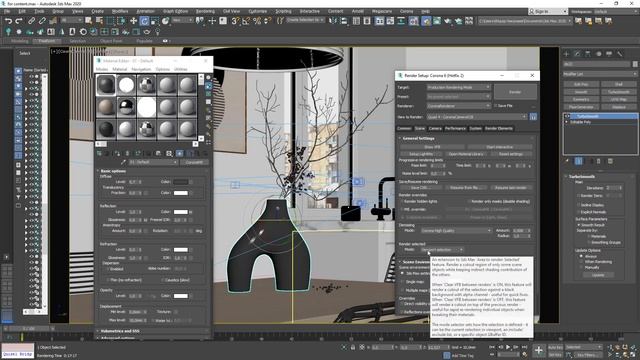The width and height of the screenshot is (640, 360).
Task: Click the Show End Result toggle in modifier stack
Action: click(x=578, y=161)
